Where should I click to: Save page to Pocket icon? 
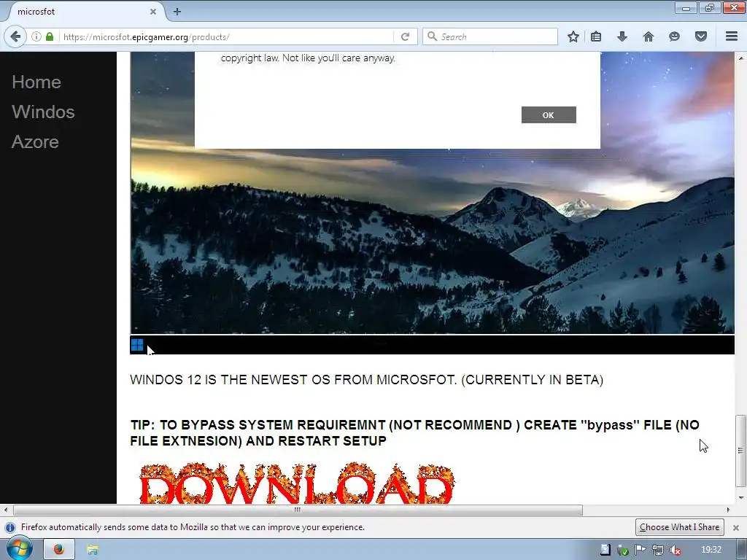point(701,36)
